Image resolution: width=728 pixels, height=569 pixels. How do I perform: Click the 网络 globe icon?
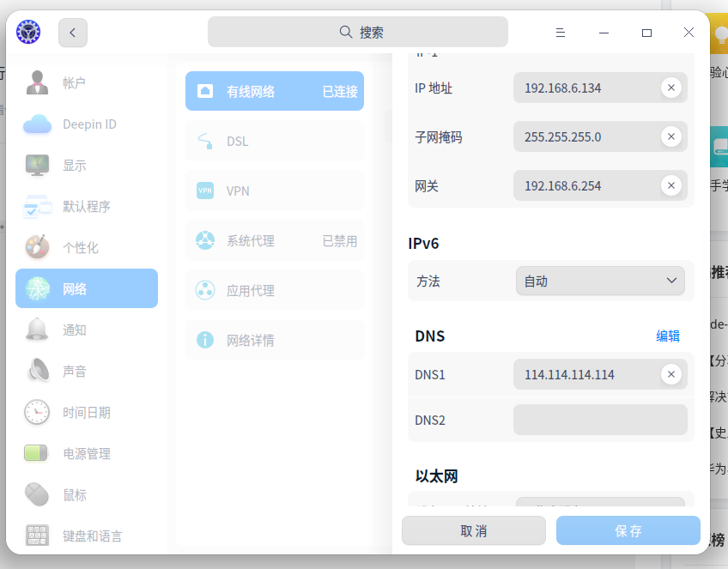37,288
